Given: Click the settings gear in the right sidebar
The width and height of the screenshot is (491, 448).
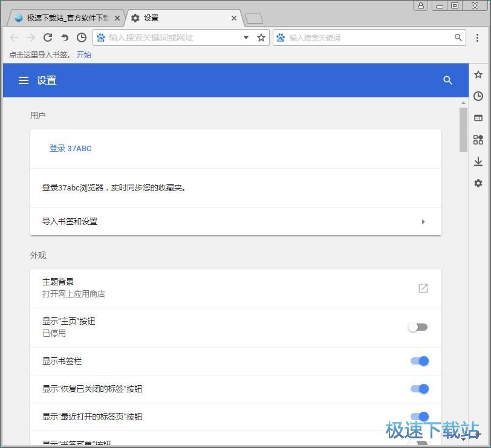Looking at the screenshot, I should pos(478,183).
